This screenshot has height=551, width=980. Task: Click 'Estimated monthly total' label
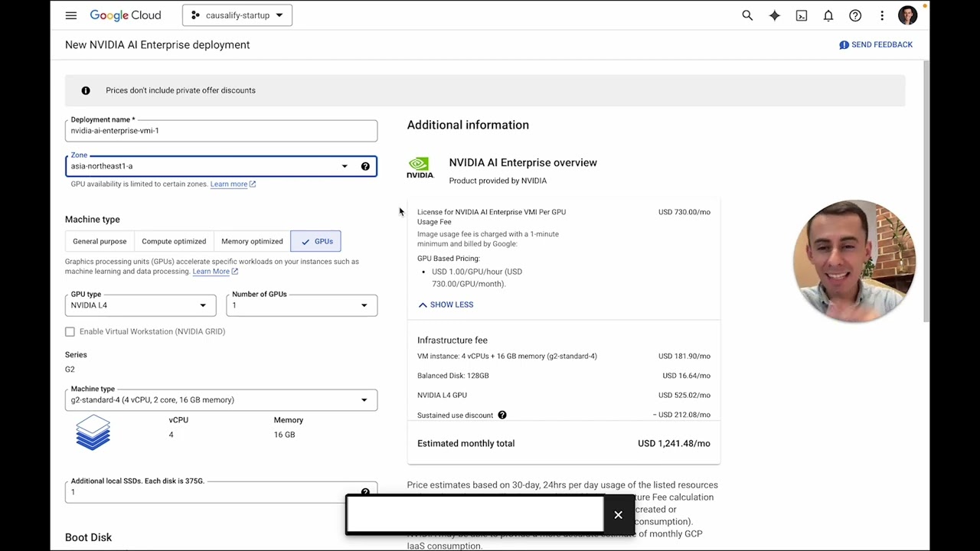465,443
